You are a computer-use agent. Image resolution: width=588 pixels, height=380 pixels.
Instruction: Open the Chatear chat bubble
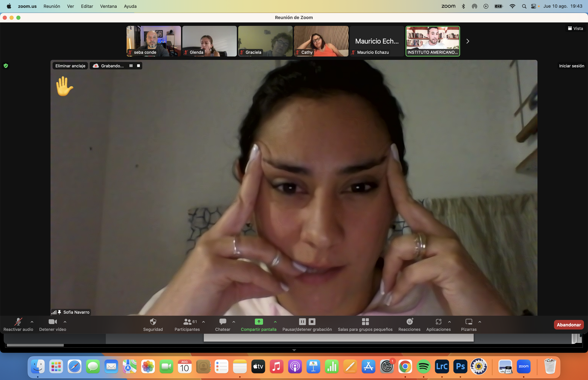point(223,322)
